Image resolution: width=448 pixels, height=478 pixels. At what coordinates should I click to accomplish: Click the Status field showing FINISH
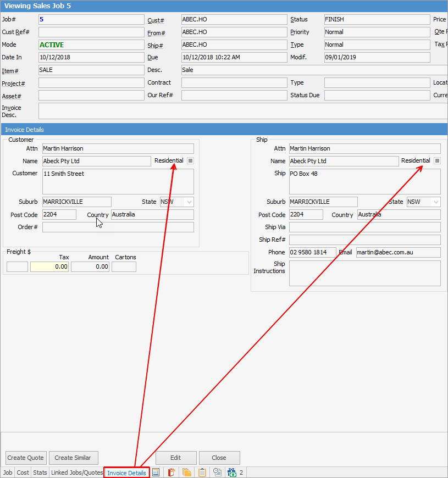coord(377,20)
